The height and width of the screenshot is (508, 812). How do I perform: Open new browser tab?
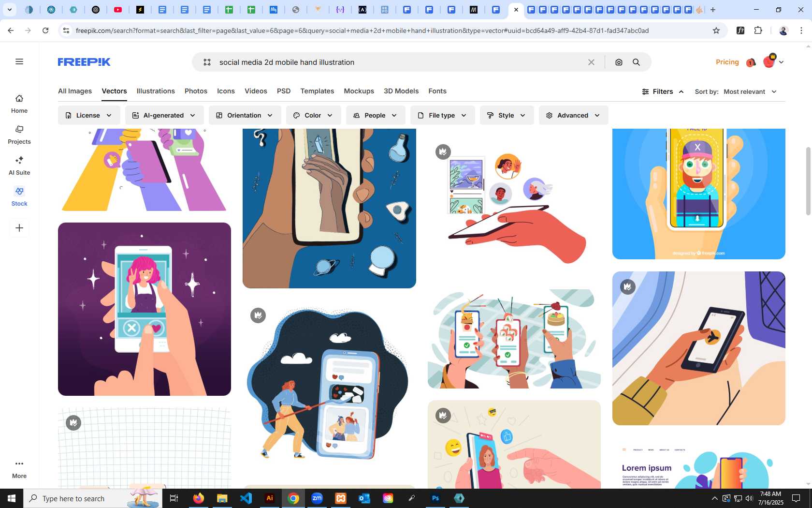(713, 10)
